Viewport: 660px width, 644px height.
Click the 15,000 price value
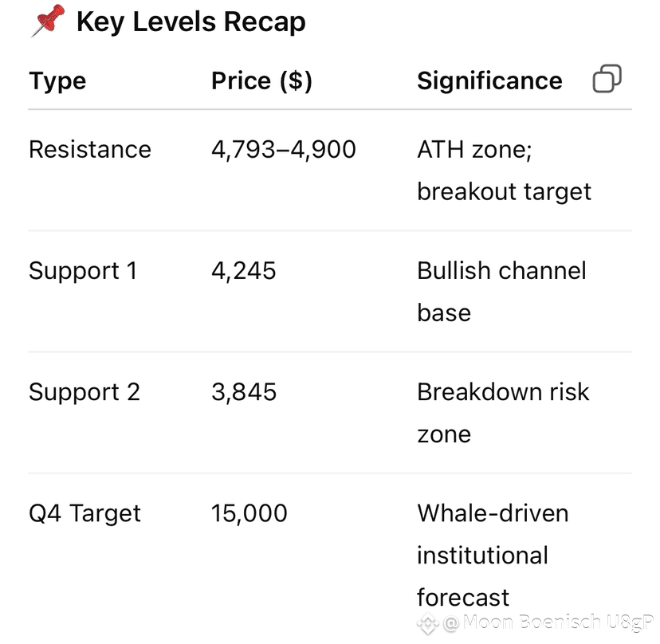249,514
